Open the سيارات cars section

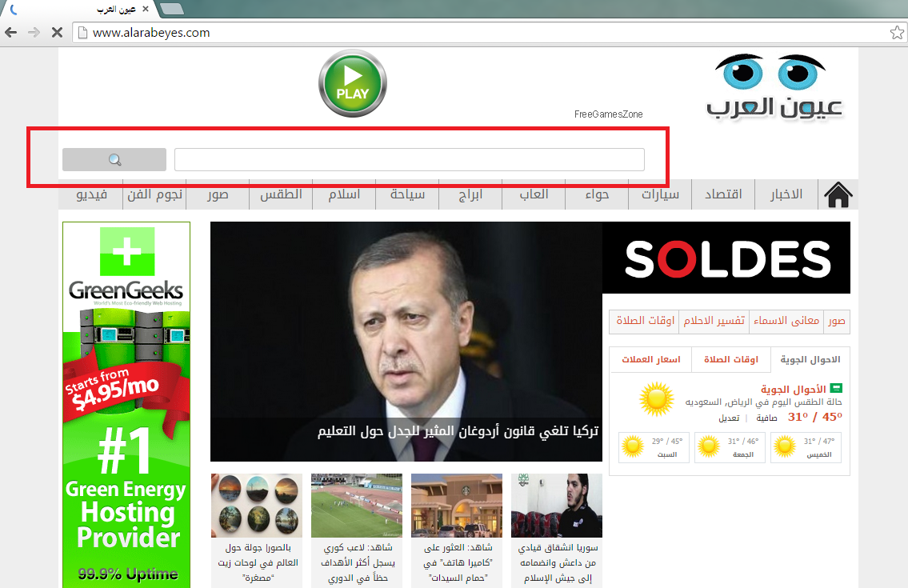point(660,194)
